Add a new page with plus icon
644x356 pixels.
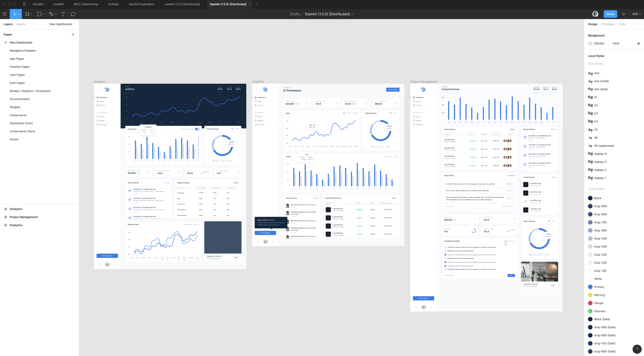[x=73, y=35]
